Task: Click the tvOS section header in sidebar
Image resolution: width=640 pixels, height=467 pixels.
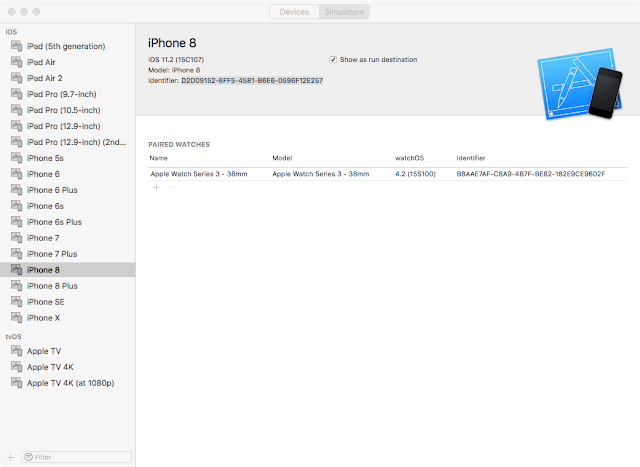Action: click(x=13, y=337)
